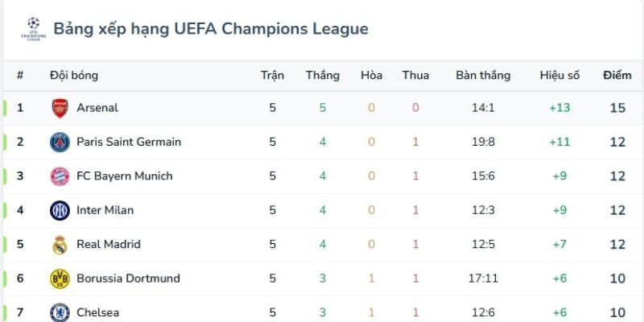Click the Real Madrid crest
The width and height of the screenshot is (644, 322).
click(60, 245)
